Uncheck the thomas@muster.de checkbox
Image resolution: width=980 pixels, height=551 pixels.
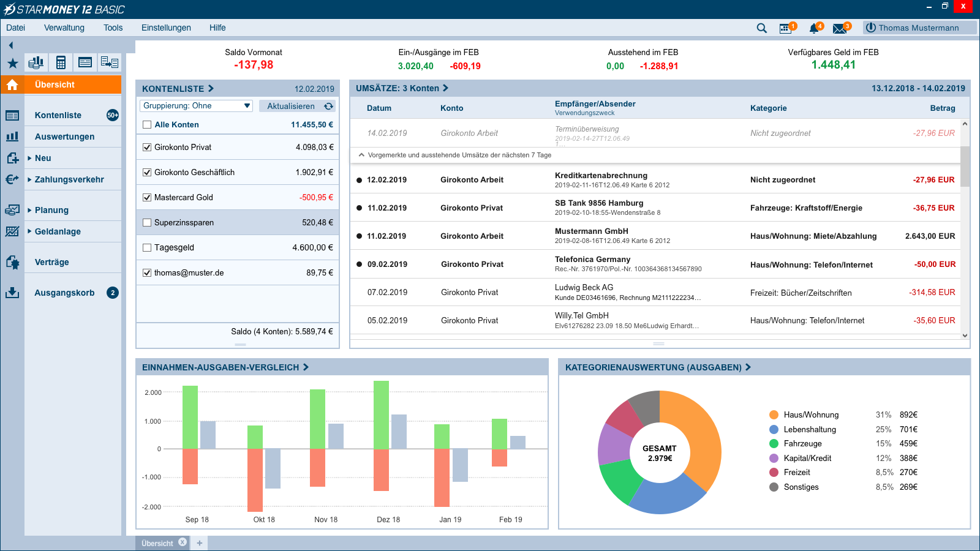147,273
